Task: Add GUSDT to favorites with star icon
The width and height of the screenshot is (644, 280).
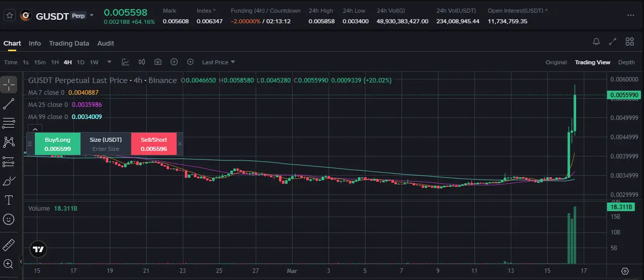Action: pos(9,15)
